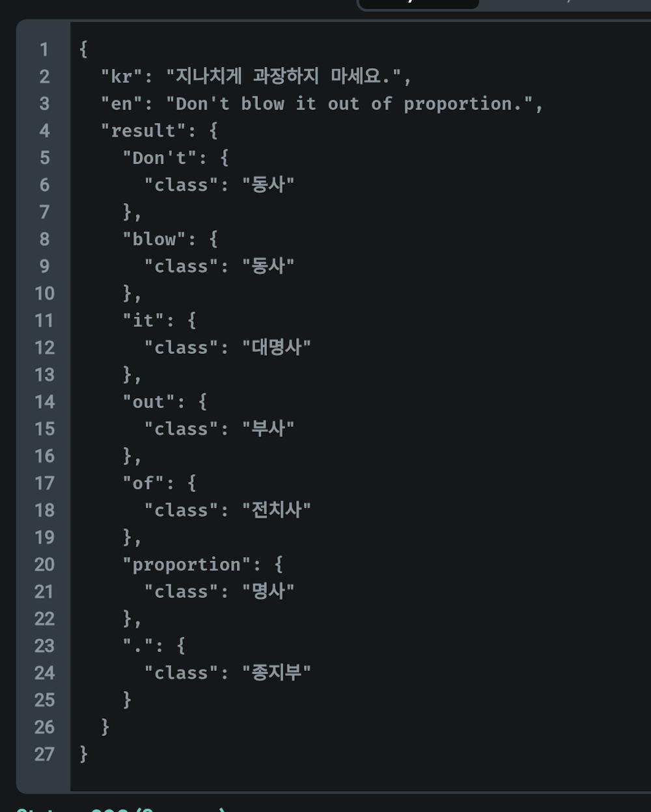Click the "out" key on line 14
This screenshot has width=651, height=812.
click(149, 401)
